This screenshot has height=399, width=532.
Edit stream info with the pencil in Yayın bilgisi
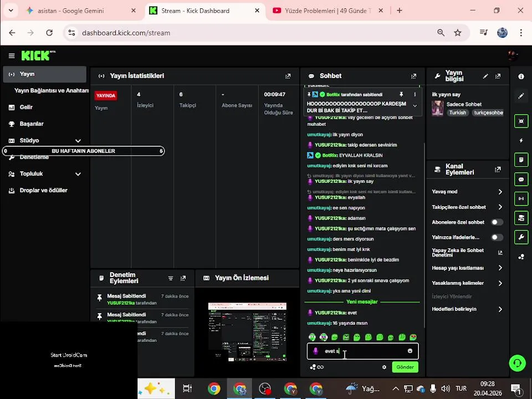485,76
